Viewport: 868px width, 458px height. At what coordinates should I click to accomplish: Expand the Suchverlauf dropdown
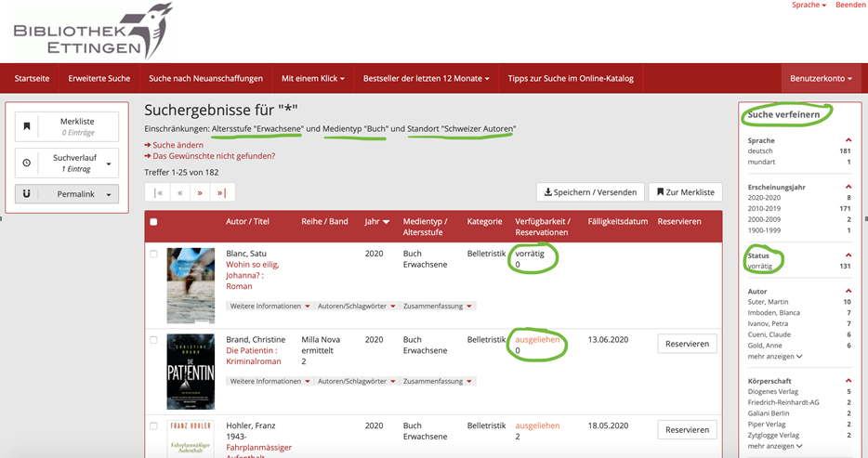(110, 164)
